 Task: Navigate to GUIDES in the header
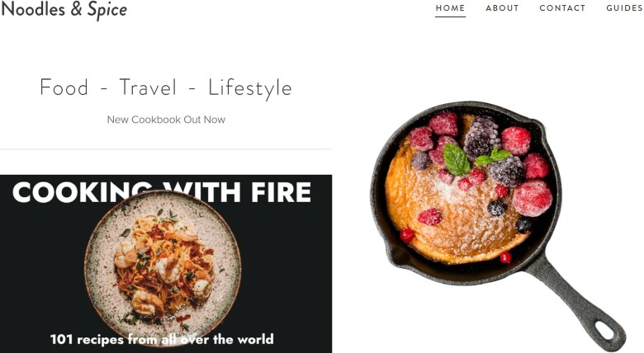pyautogui.click(x=625, y=7)
